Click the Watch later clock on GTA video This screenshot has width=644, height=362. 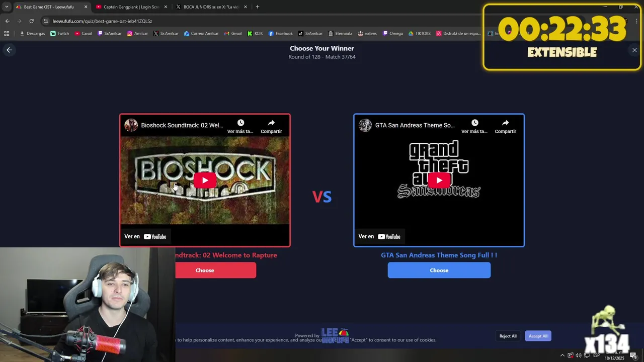tap(474, 123)
